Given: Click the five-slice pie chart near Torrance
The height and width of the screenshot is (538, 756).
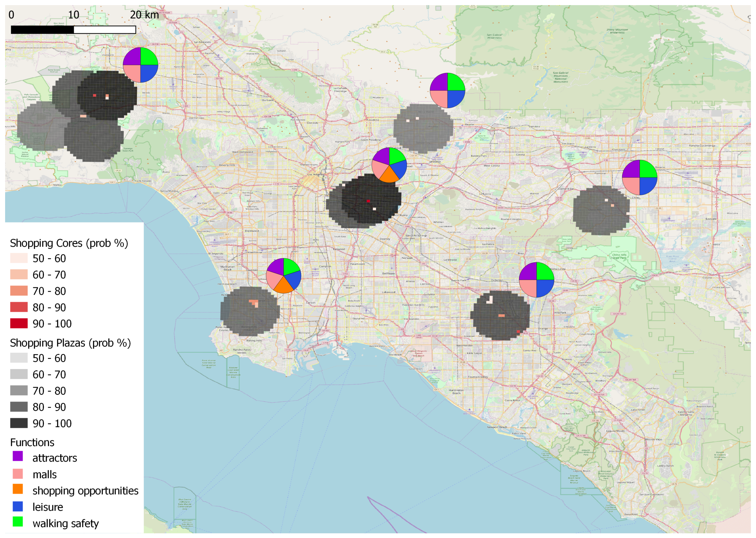Looking at the screenshot, I should (x=283, y=276).
